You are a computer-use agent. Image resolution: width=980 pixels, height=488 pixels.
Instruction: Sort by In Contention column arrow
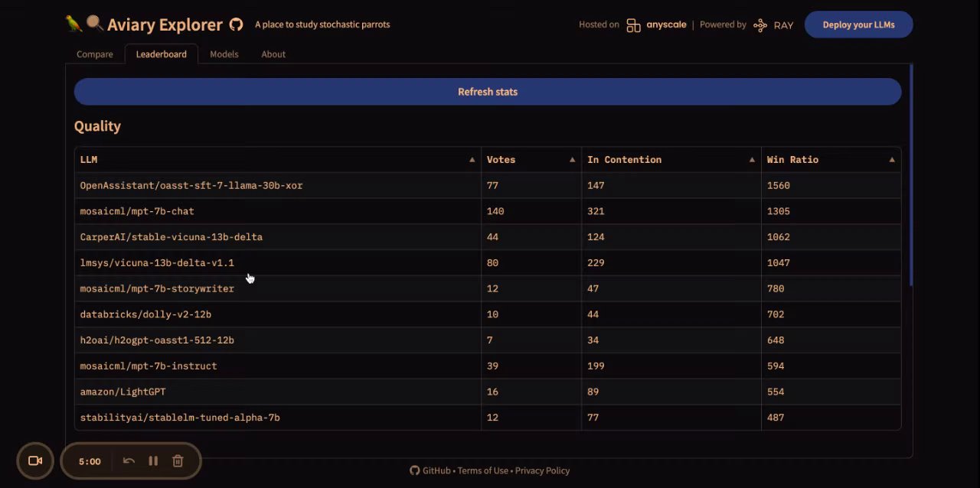coord(752,160)
